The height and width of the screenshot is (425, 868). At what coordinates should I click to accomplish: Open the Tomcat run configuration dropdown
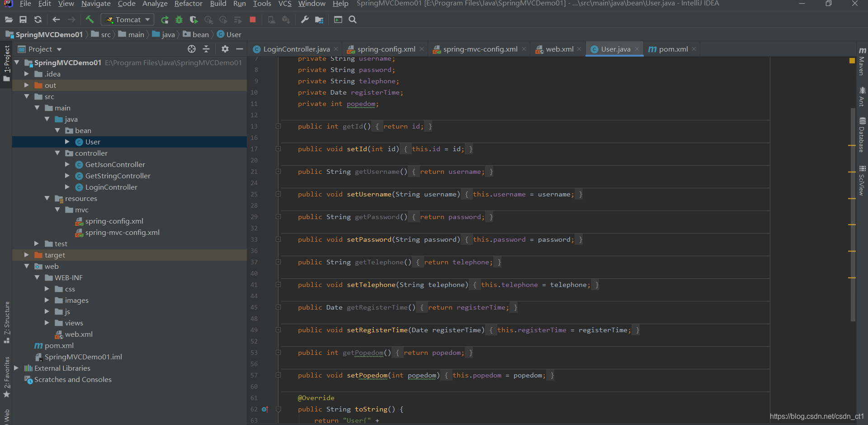coord(127,19)
